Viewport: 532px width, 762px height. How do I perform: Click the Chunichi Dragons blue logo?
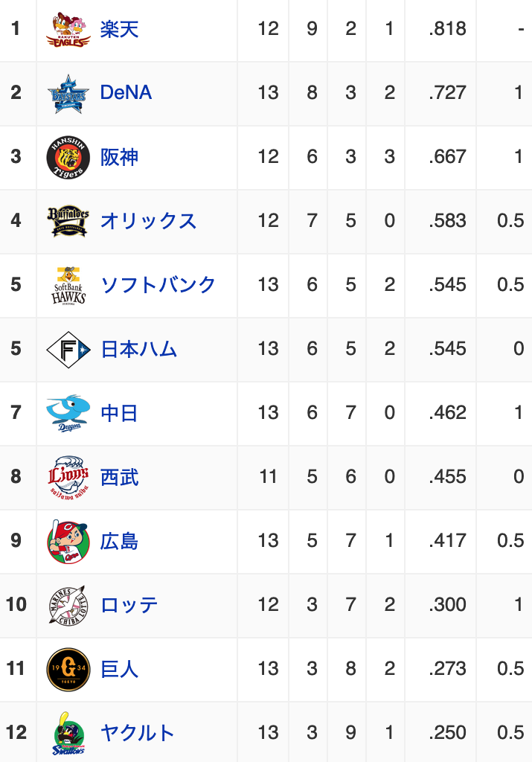click(x=68, y=413)
